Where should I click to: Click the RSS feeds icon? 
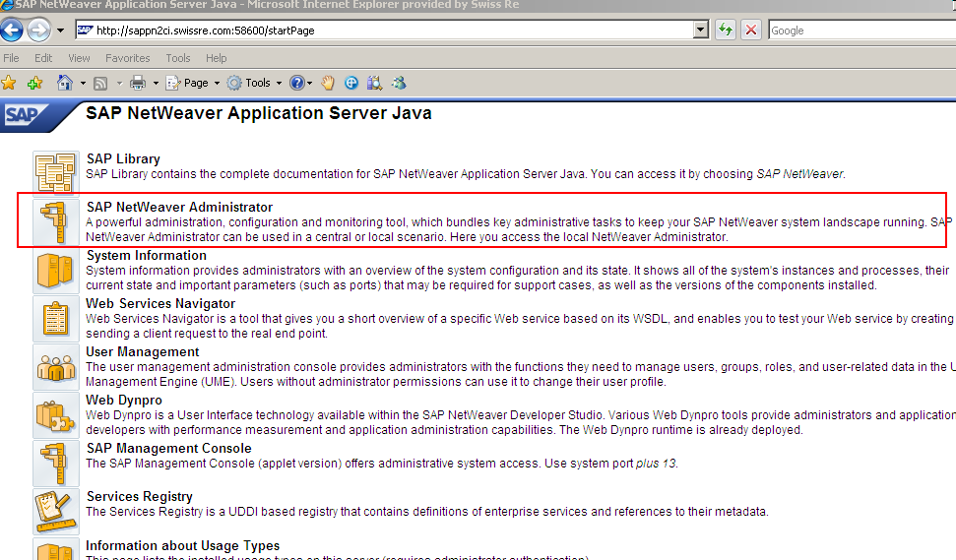tap(100, 84)
